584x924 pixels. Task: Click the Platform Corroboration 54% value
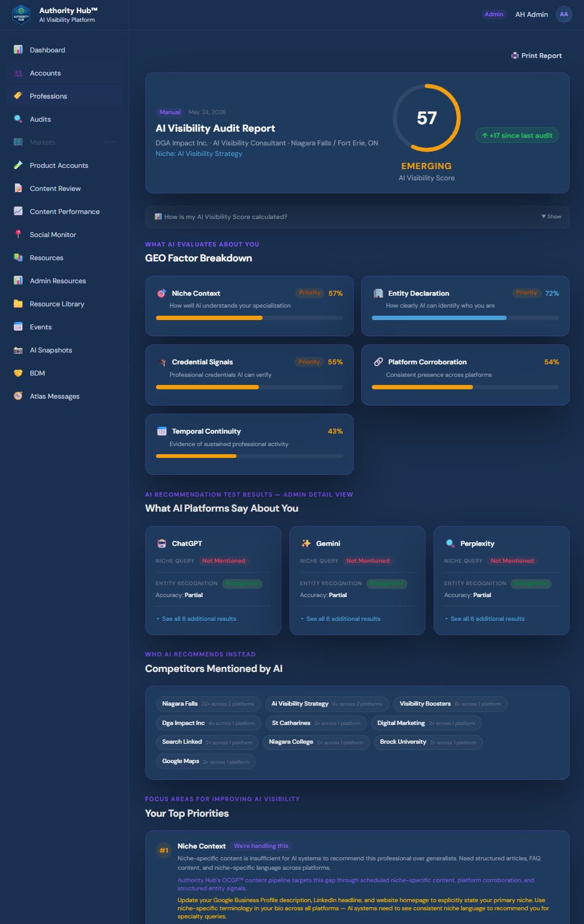552,362
